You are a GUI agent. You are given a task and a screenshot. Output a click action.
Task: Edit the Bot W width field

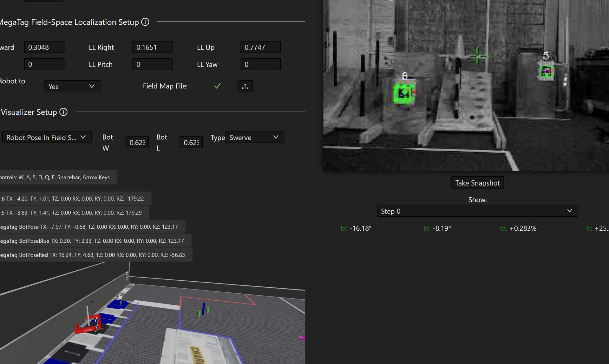pos(137,143)
